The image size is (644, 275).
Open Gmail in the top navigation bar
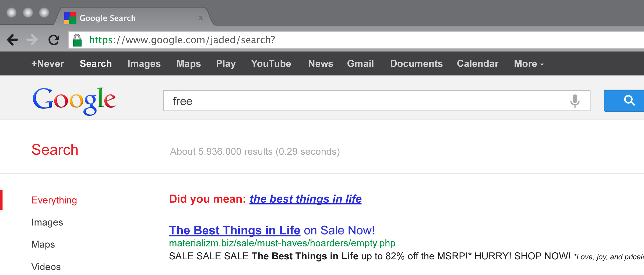[360, 64]
